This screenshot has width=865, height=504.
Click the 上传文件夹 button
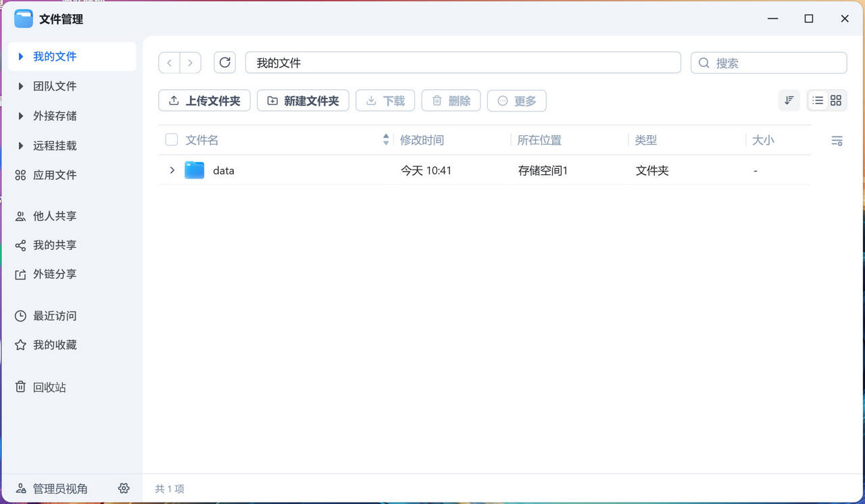[x=204, y=101]
